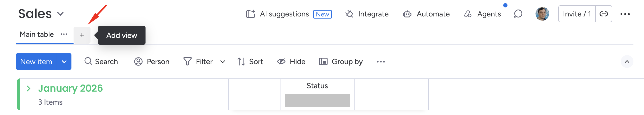Copy board link via chain icon
The image size is (644, 115).
(604, 14)
